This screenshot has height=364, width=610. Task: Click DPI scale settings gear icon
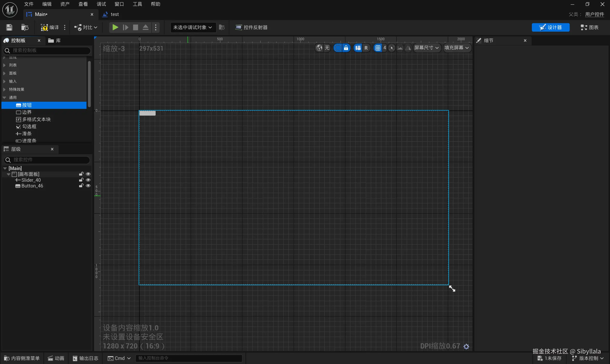coord(466,346)
